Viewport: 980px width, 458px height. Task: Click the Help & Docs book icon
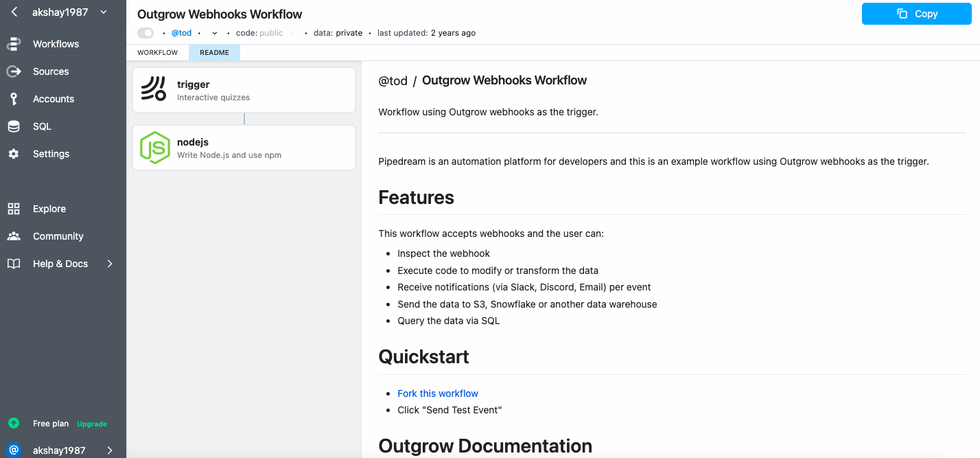click(14, 264)
